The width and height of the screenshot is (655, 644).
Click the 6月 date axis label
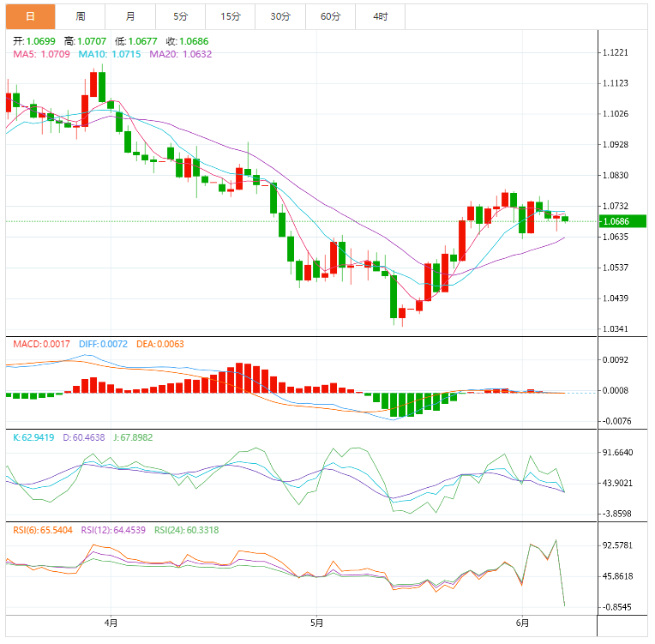coord(522,623)
